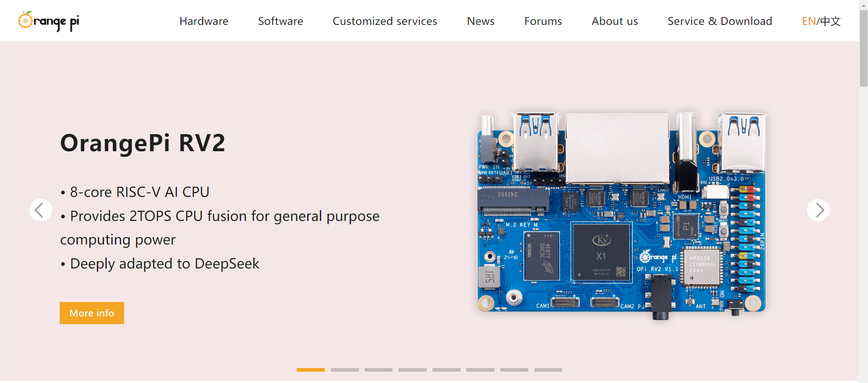Click the page vertical scrollbar thumb
The image size is (868, 383).
pos(863,48)
